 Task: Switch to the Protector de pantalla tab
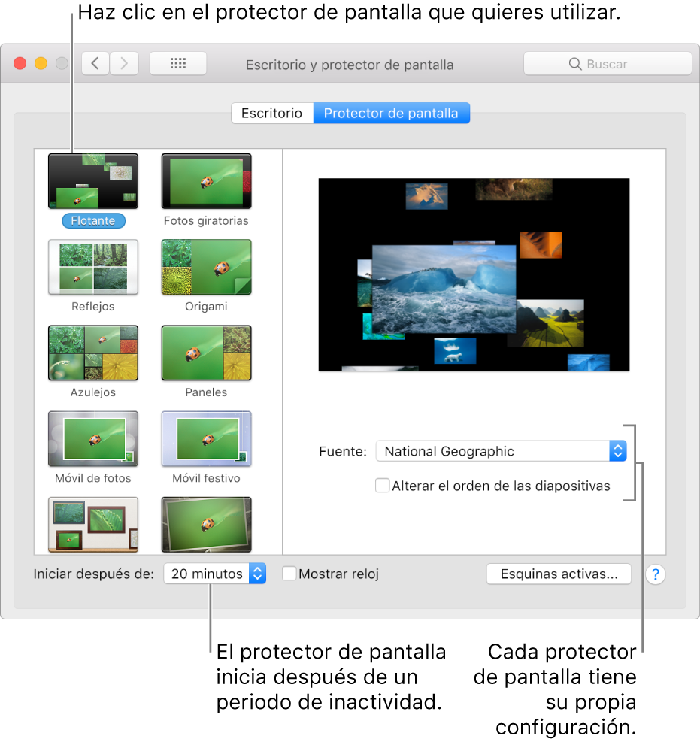point(391,114)
